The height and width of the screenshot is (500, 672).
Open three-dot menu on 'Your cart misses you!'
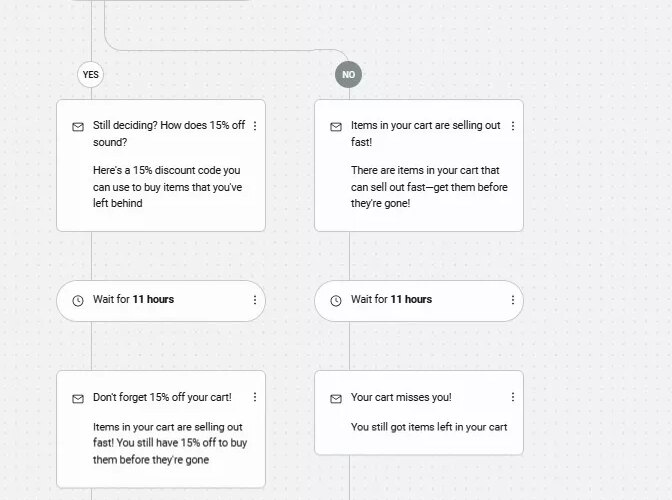coord(513,398)
